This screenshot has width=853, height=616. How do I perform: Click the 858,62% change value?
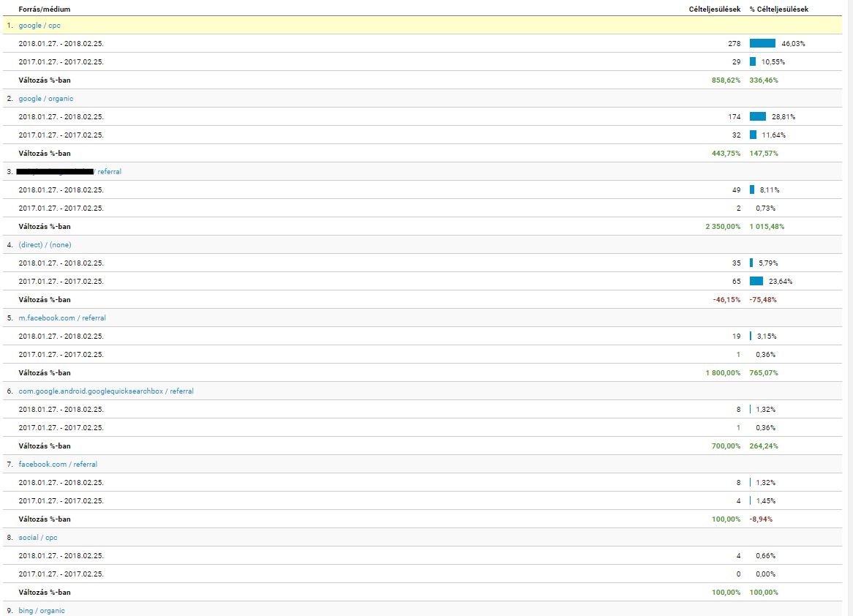[x=726, y=80]
